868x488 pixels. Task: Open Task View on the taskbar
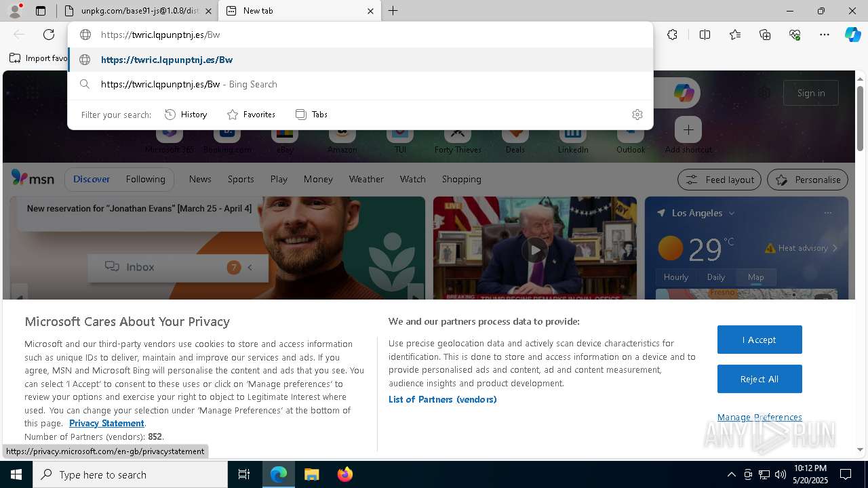[x=244, y=474]
